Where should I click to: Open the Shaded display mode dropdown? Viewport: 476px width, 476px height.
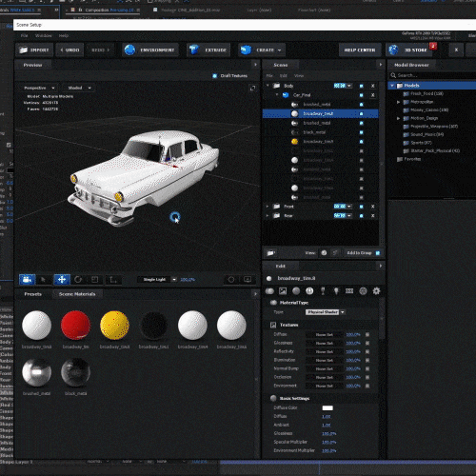point(79,88)
